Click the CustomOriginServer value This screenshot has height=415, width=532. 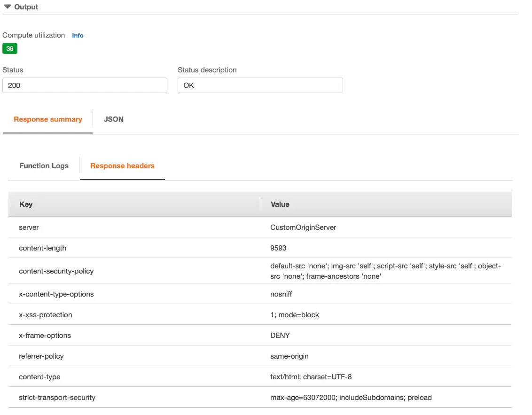pos(303,227)
